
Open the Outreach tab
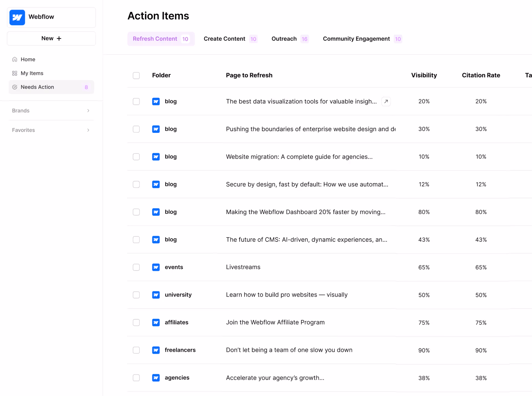pos(290,39)
